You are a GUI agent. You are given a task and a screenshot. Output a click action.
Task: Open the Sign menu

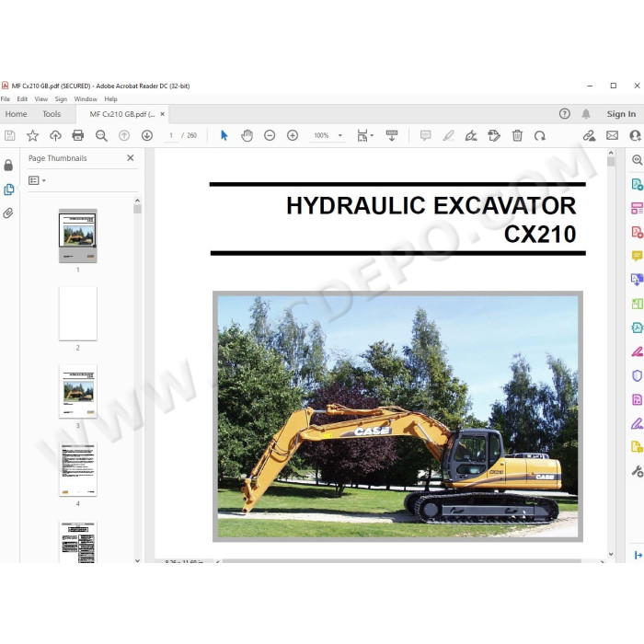(x=61, y=99)
